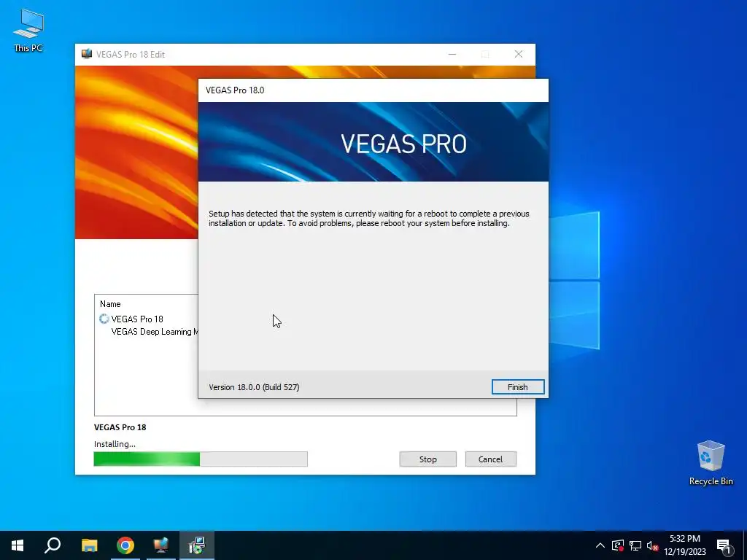Click Cancel in VEGAS Pro 18 Edit installer
The height and width of the screenshot is (560, 747).
tap(491, 459)
